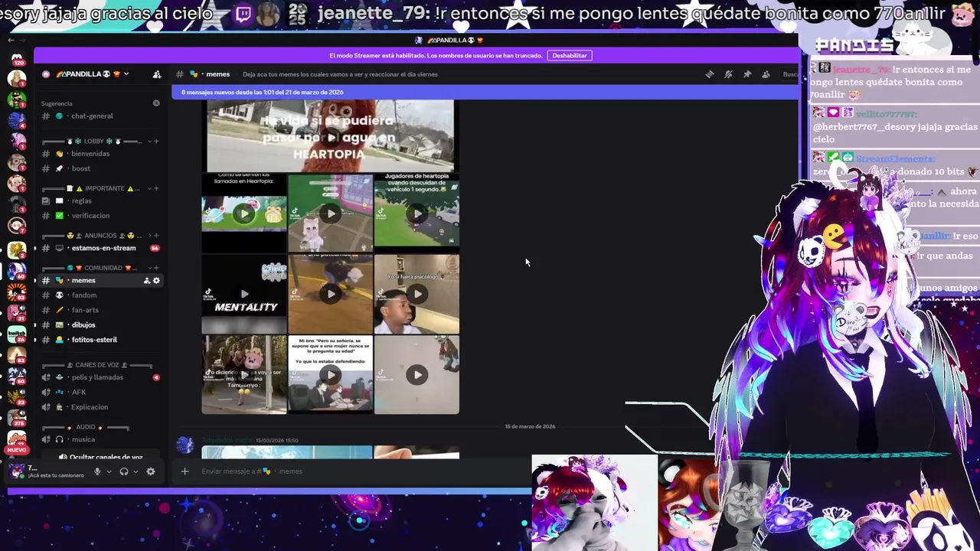This screenshot has width=980, height=551.
Task: Open fan-arts channel
Action: (101, 310)
